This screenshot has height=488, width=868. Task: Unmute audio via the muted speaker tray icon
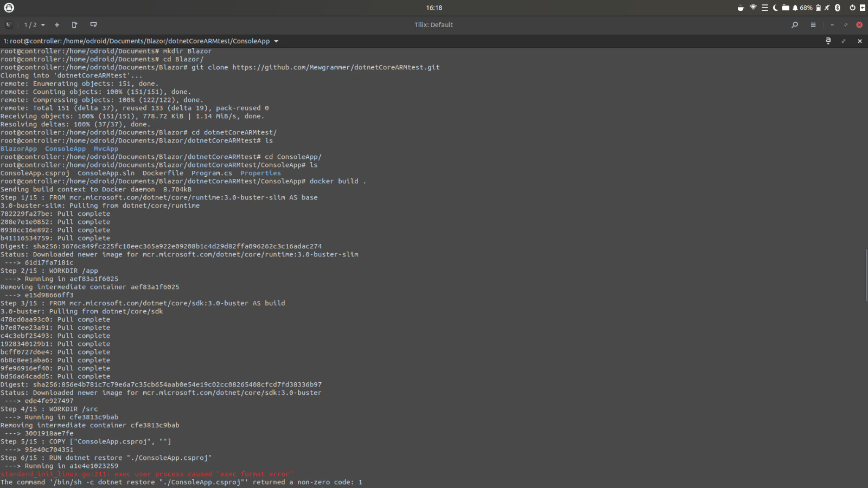[827, 8]
